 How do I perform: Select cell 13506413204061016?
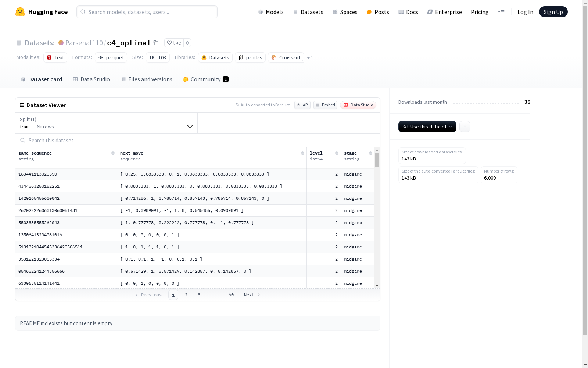tap(66, 235)
